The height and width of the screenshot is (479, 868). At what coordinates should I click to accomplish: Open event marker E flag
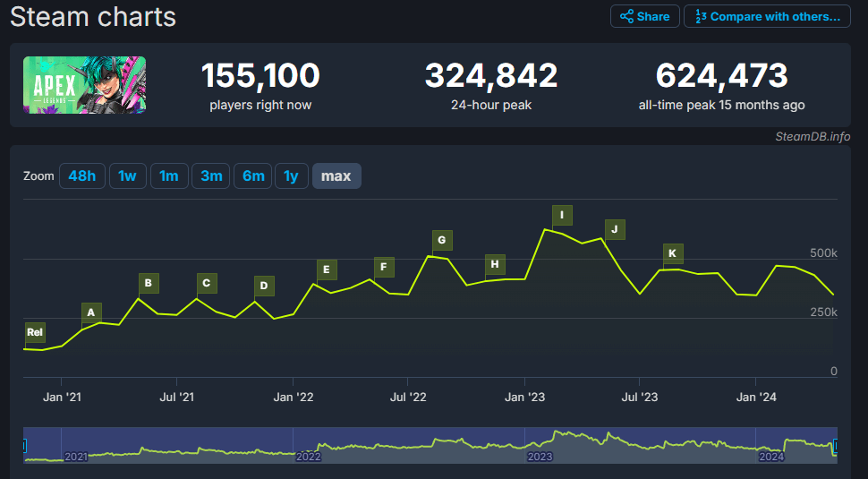tap(326, 269)
